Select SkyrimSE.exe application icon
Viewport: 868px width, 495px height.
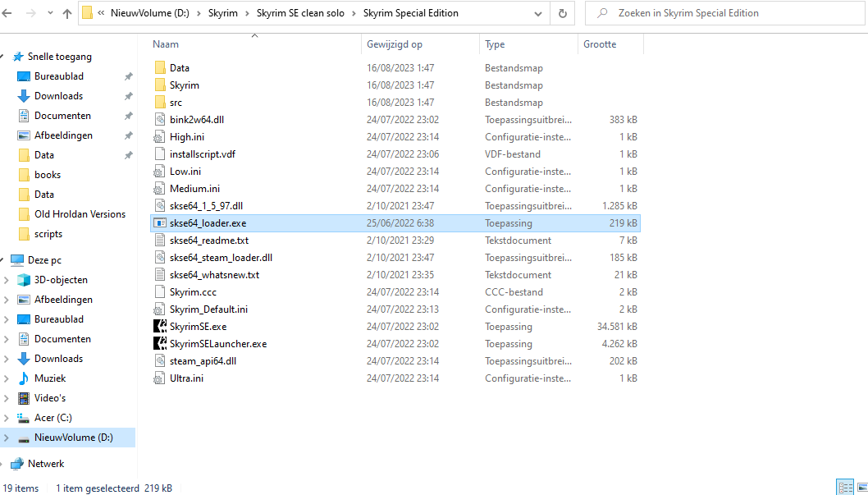click(160, 326)
